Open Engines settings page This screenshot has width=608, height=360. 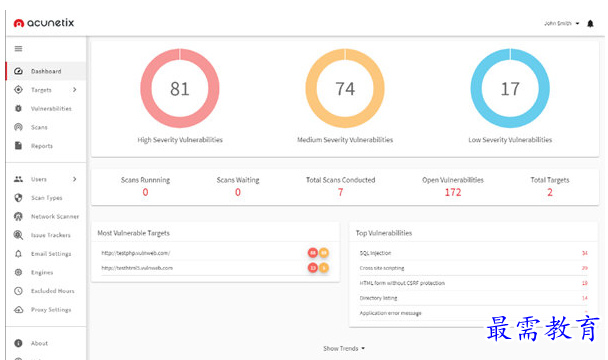click(46, 272)
